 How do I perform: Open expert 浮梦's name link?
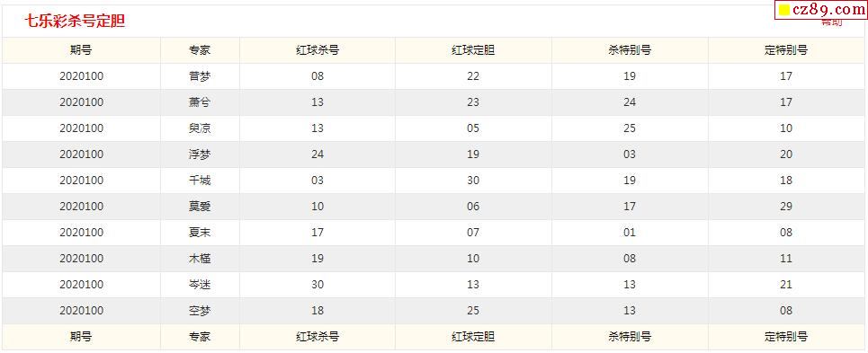pos(200,154)
